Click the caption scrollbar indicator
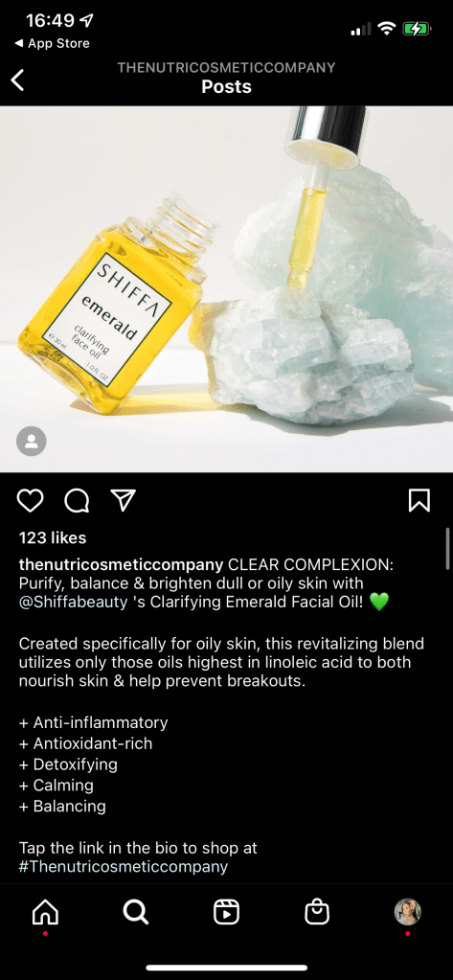 pyautogui.click(x=447, y=547)
